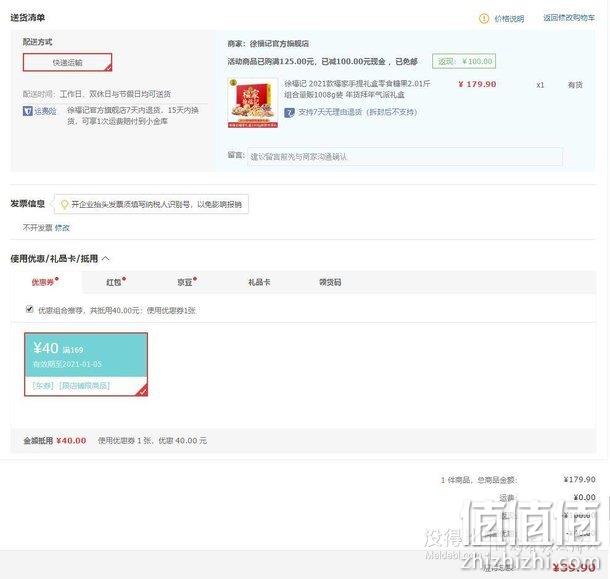The width and height of the screenshot is (610, 579).
Task: Focus the 留言 message input field
Action: pos(405,156)
